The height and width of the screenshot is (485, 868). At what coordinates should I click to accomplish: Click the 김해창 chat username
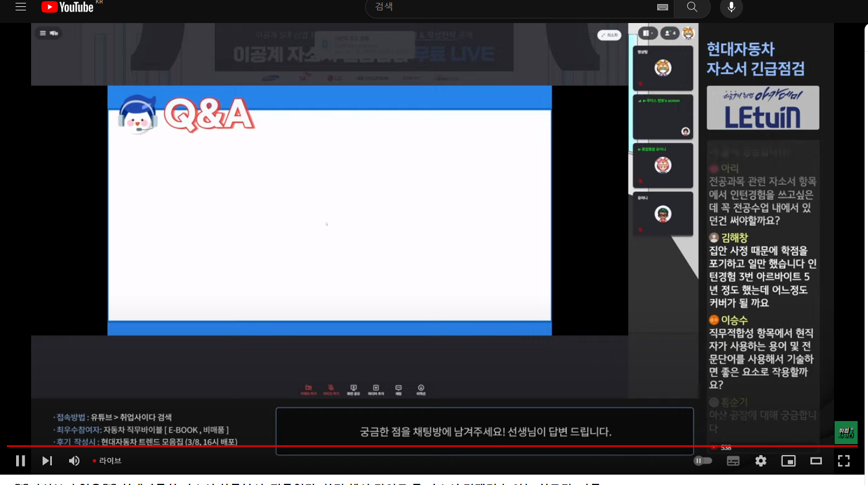tap(734, 238)
